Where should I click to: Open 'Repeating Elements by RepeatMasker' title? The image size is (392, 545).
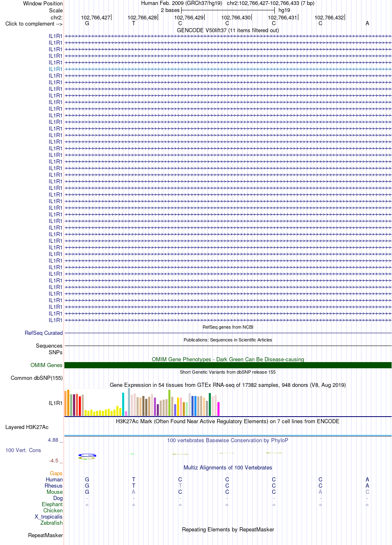tap(228, 529)
